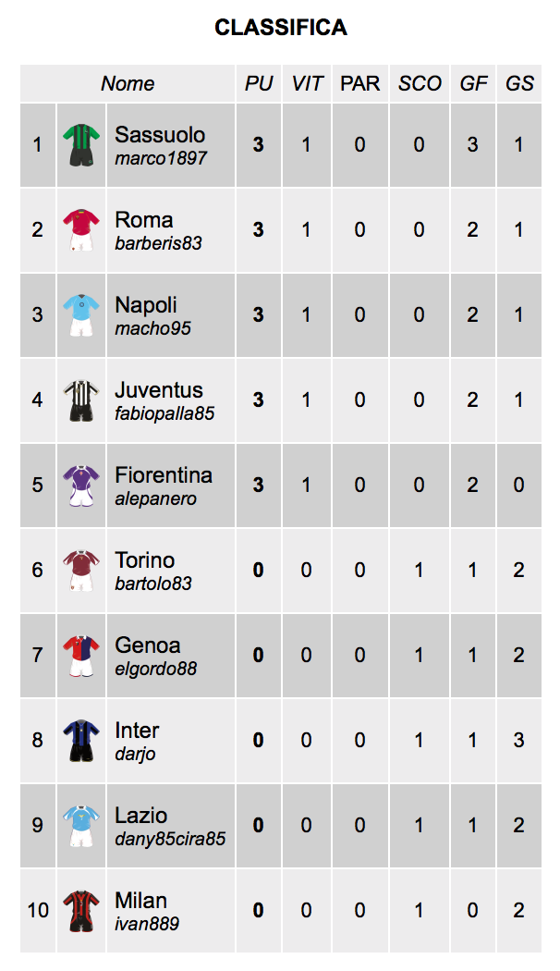Click the Inter blue-black jersey icon
Screen dimensions: 560x971
pyautogui.click(x=81, y=741)
